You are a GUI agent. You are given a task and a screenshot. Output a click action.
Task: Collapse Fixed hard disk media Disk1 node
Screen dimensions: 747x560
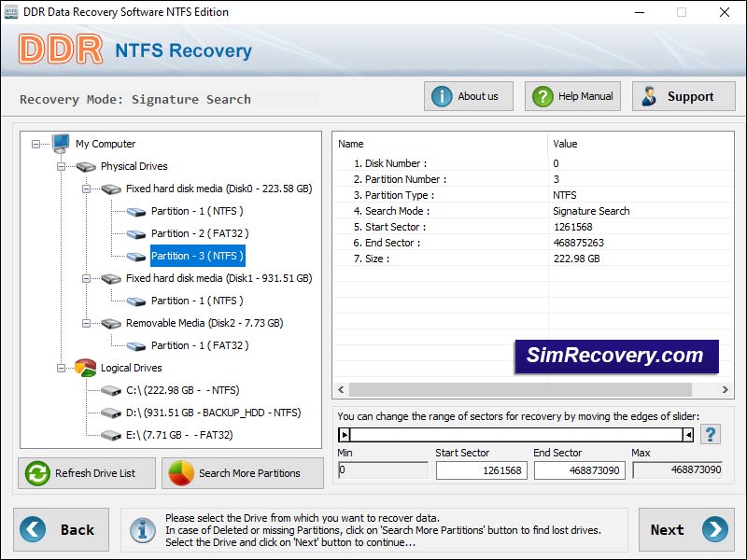(86, 278)
